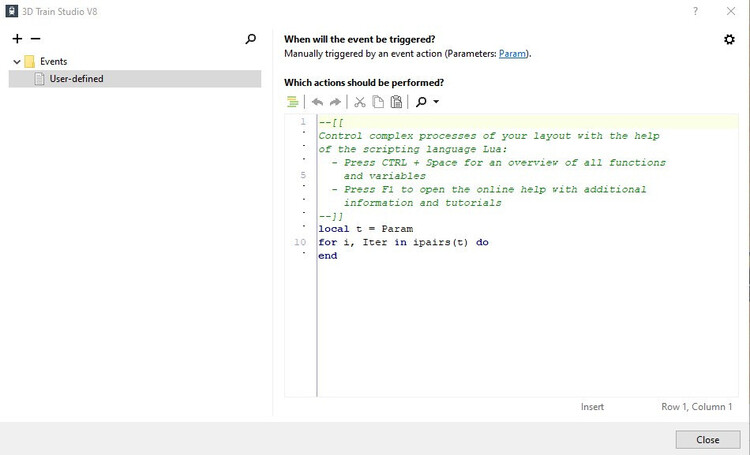Click the format script lines icon

(292, 102)
